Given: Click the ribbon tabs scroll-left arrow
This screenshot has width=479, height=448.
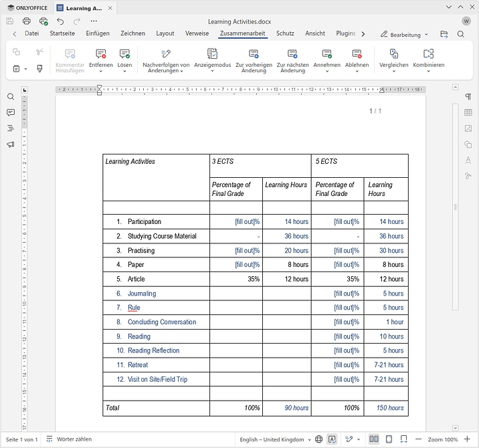Looking at the screenshot, I should tap(14, 34).
